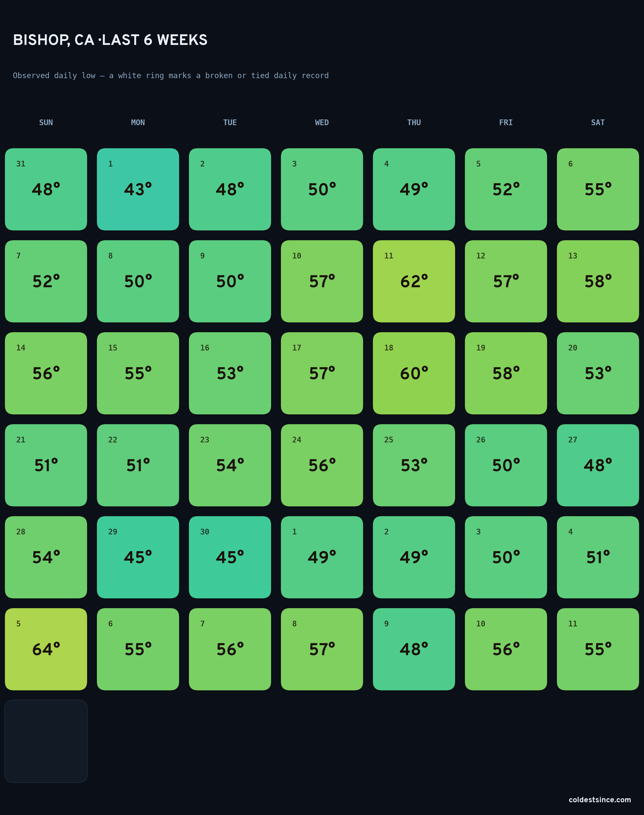Select the 54° tile on the 28th

click(x=46, y=557)
